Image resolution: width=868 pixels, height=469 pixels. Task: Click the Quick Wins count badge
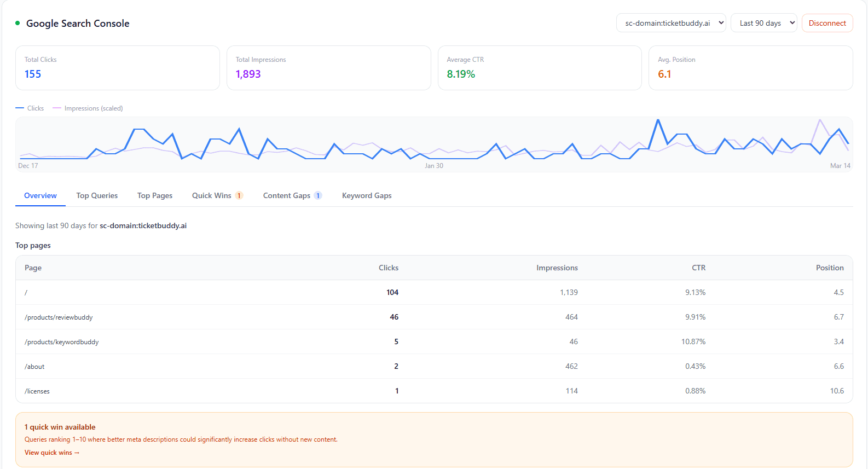(x=239, y=196)
